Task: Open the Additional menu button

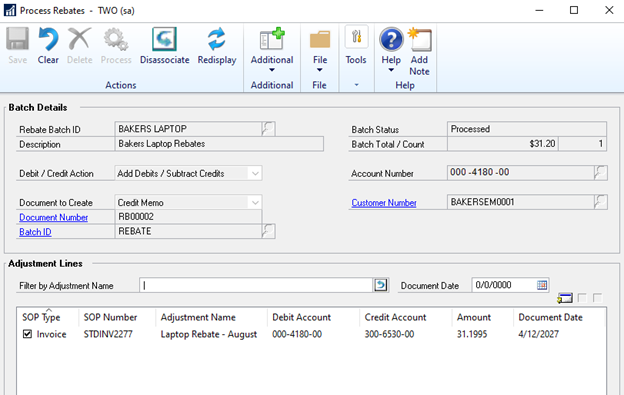Action: pyautogui.click(x=272, y=50)
